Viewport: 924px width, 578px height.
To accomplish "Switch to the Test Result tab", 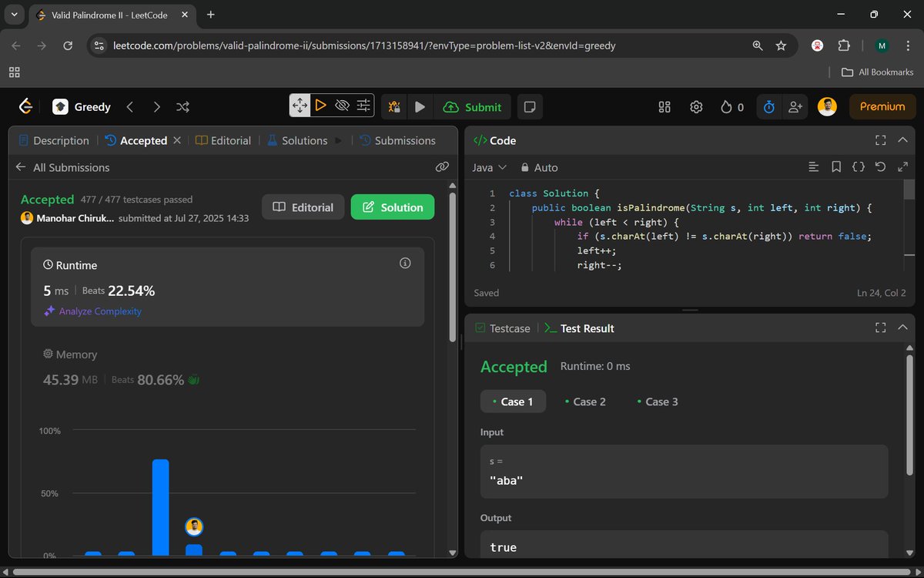I will click(579, 328).
